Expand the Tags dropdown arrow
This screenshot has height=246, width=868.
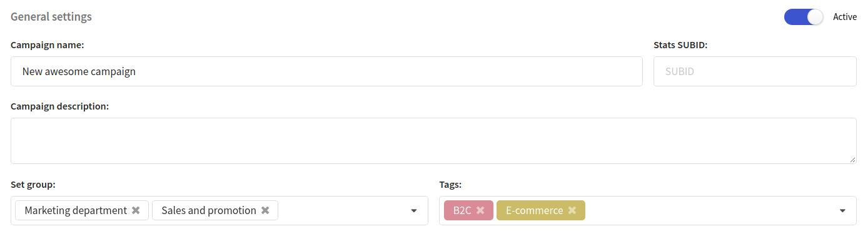(x=842, y=211)
